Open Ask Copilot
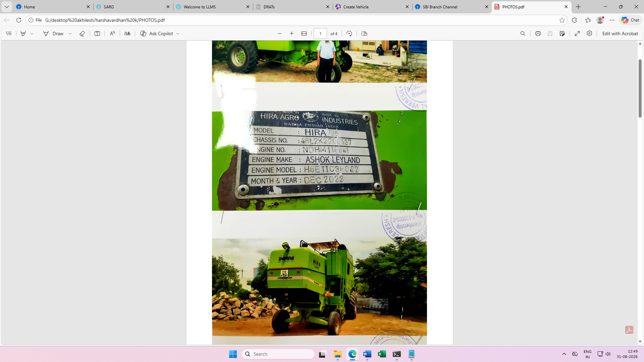Screen dimensions: 644x362 point(157,34)
